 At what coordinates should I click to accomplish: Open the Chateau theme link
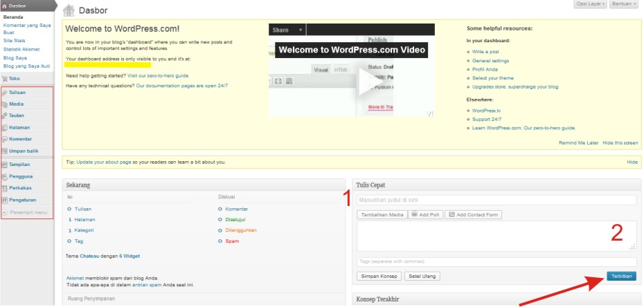89,256
